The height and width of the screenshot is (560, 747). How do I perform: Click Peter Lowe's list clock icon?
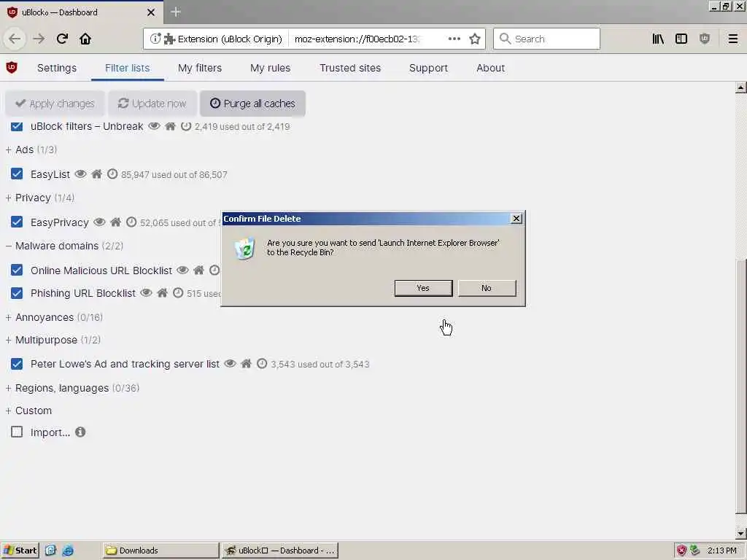point(262,363)
